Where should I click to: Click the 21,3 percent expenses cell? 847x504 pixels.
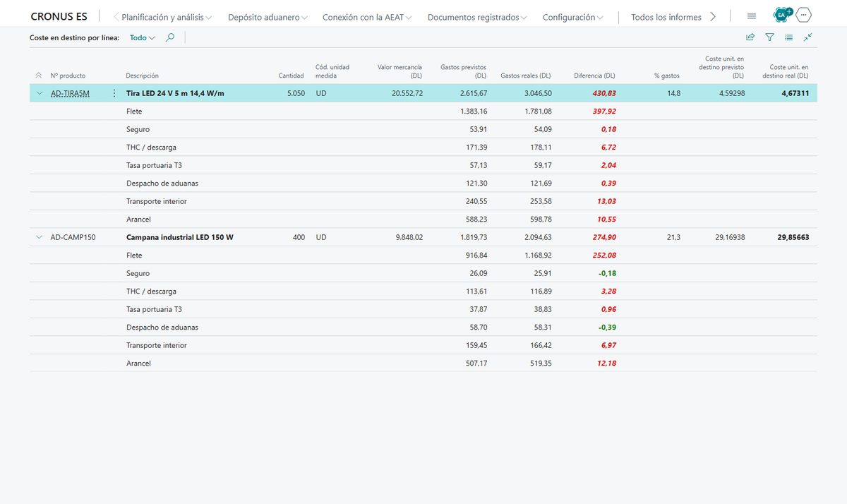(673, 237)
